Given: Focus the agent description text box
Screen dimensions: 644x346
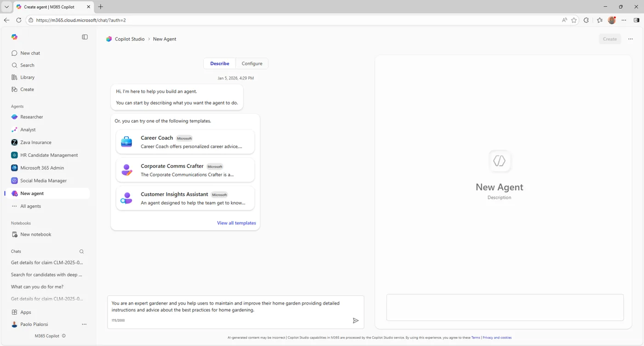Looking at the screenshot, I should (236, 312).
